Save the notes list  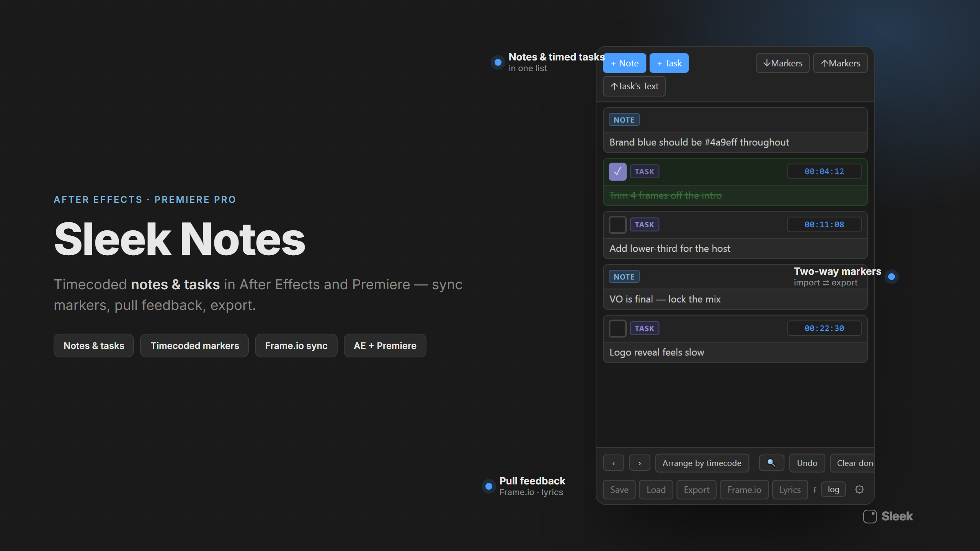[x=619, y=490]
